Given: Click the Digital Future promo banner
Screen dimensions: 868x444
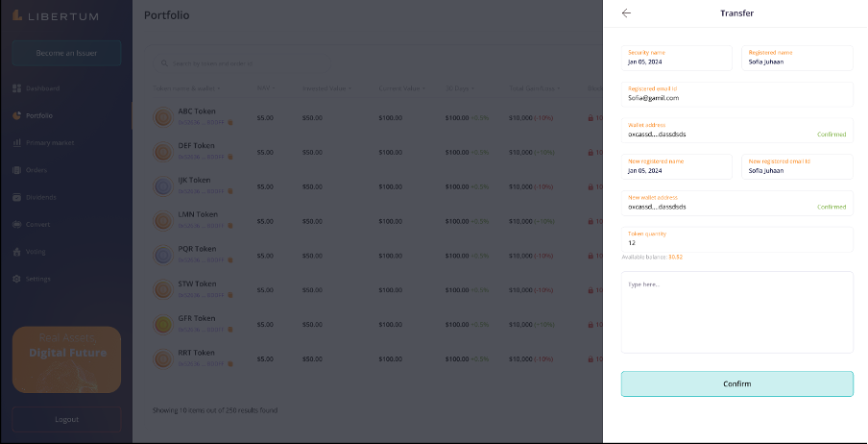Looking at the screenshot, I should coord(66,359).
